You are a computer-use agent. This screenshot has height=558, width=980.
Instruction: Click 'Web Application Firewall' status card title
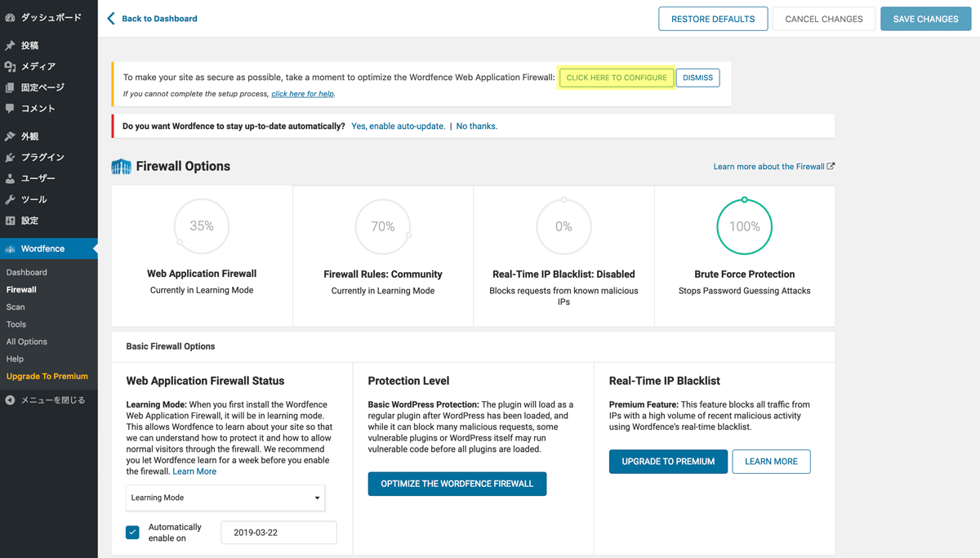pyautogui.click(x=202, y=274)
